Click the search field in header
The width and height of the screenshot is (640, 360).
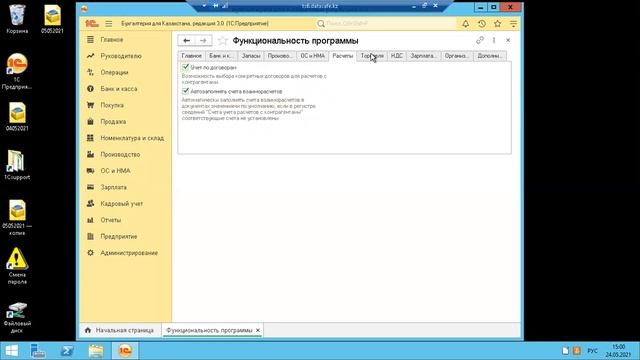click(386, 24)
